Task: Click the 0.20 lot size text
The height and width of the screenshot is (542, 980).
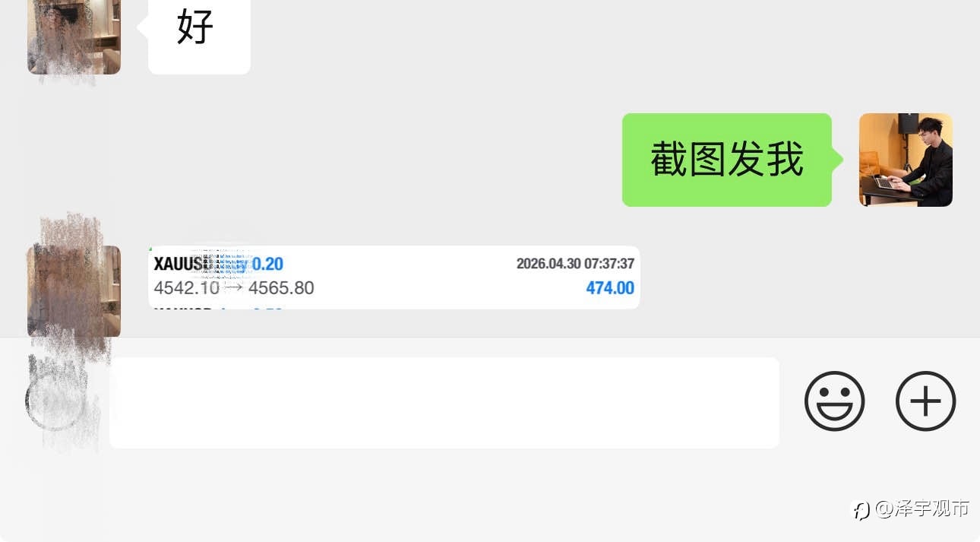Action: (267, 264)
